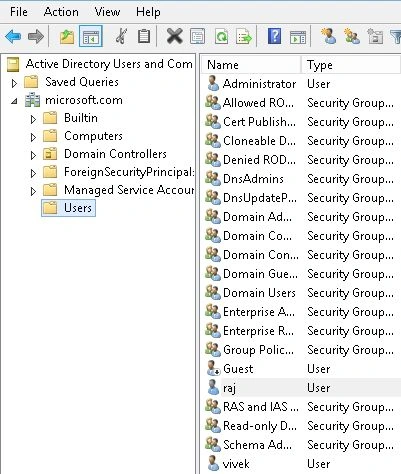Select the Cloneable D... group row
Viewport: 401px width, 474px height.
tap(302, 140)
